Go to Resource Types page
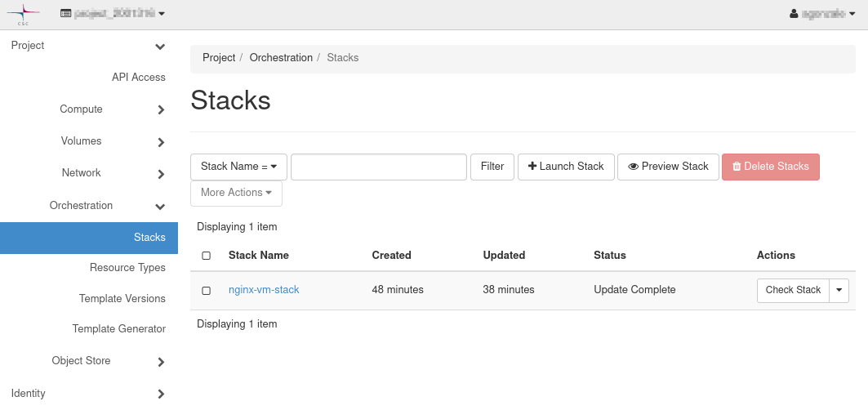The image size is (868, 410). [127, 268]
